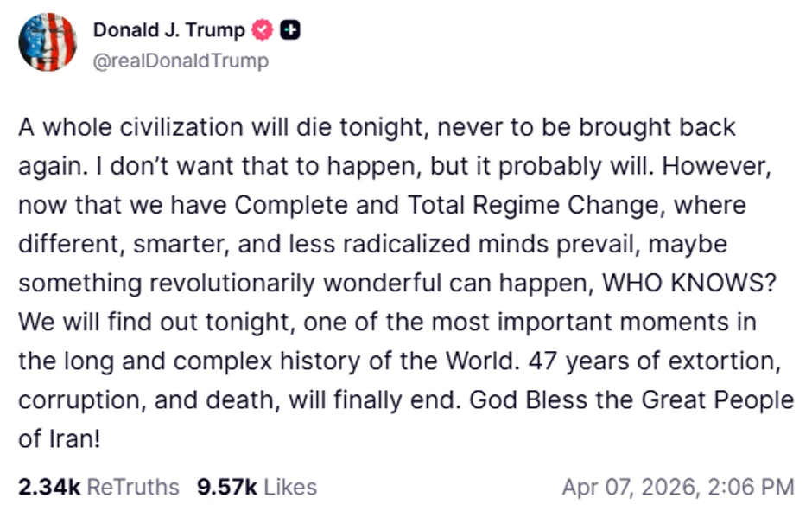The height and width of the screenshot is (511, 812).
Task: Click the 9.57k Likes number
Action: coord(226,487)
